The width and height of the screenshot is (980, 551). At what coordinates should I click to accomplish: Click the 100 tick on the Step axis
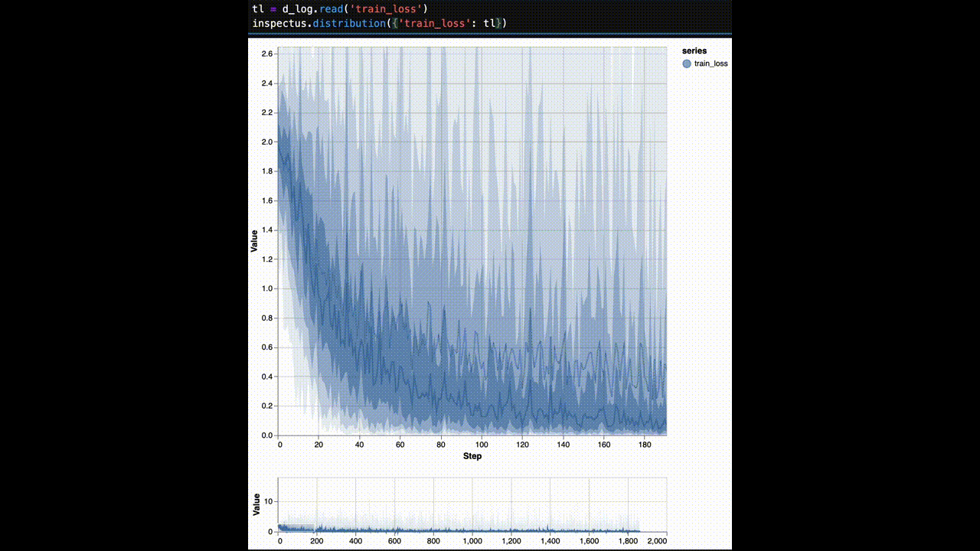482,445
